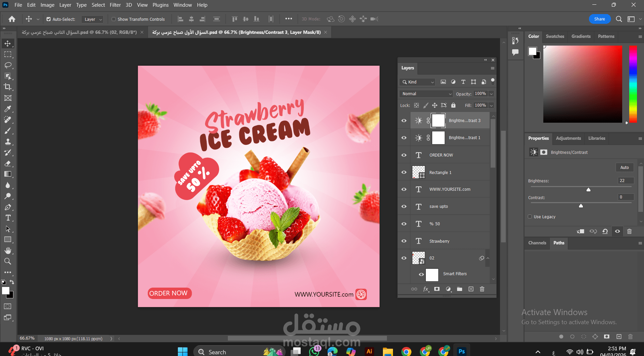Hide the Brightness/Contrast 3 layer
The height and width of the screenshot is (356, 644).
pyautogui.click(x=404, y=121)
